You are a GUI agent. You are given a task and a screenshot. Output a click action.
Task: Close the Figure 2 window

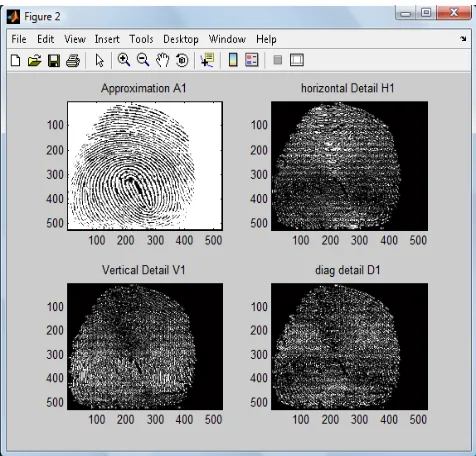454,13
